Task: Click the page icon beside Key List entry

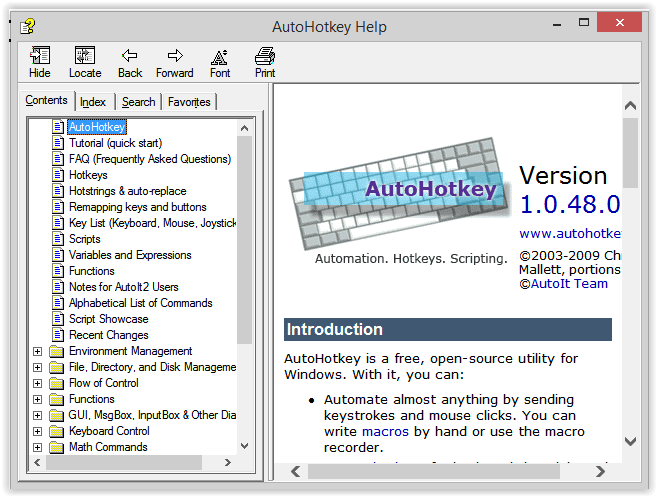Action: pyautogui.click(x=58, y=223)
